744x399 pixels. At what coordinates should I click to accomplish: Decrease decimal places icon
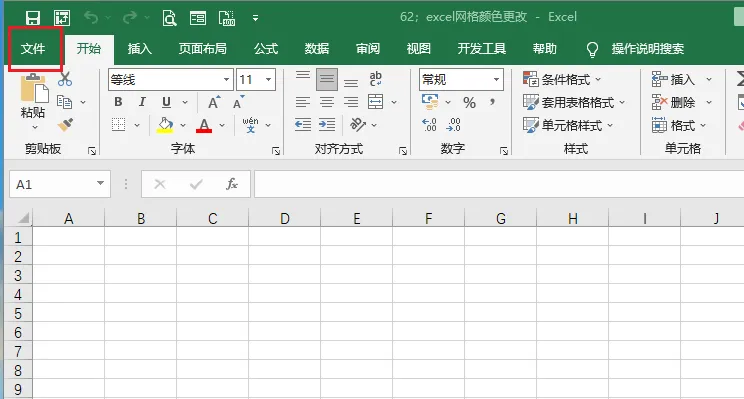(454, 125)
